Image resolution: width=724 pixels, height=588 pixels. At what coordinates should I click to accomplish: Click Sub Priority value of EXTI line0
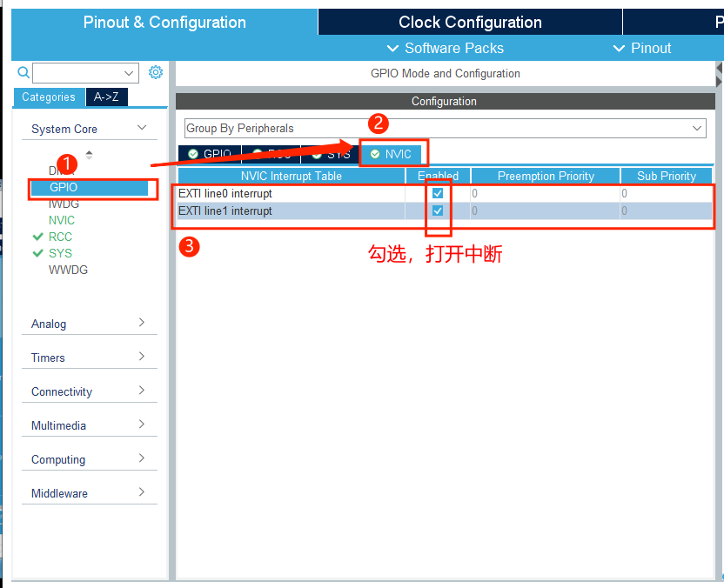(x=667, y=193)
